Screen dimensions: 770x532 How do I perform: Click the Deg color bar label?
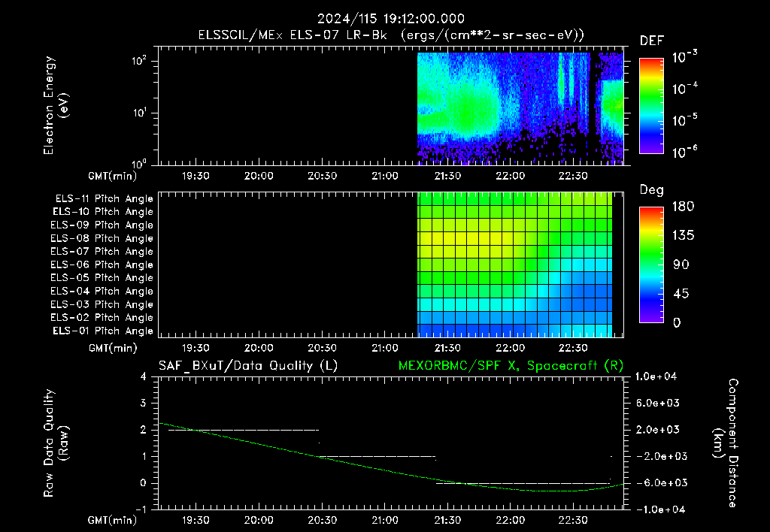click(x=651, y=190)
